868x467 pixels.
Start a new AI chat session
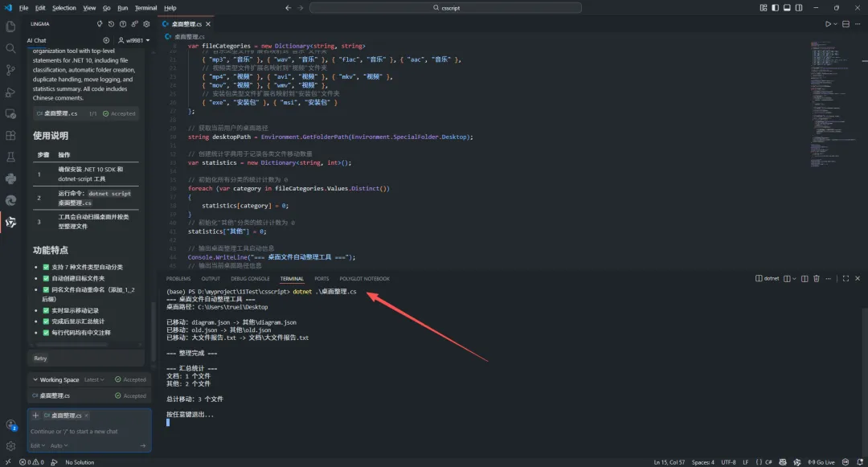click(x=106, y=40)
